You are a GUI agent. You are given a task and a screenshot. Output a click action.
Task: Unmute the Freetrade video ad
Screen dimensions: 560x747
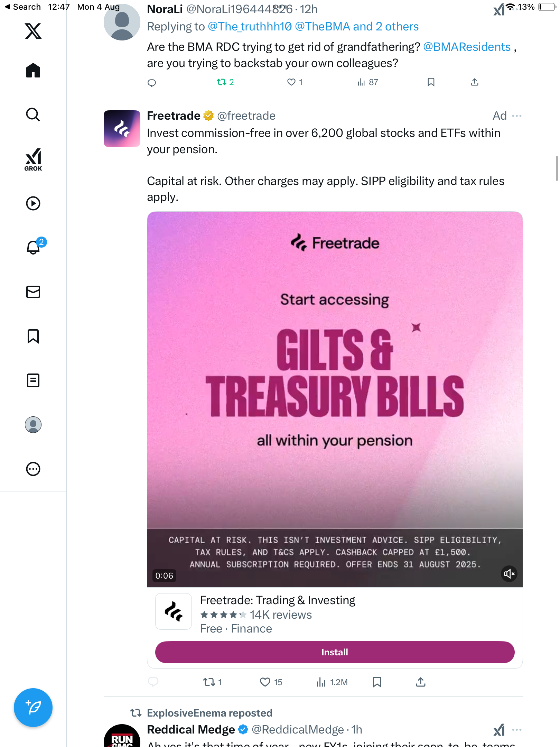509,574
